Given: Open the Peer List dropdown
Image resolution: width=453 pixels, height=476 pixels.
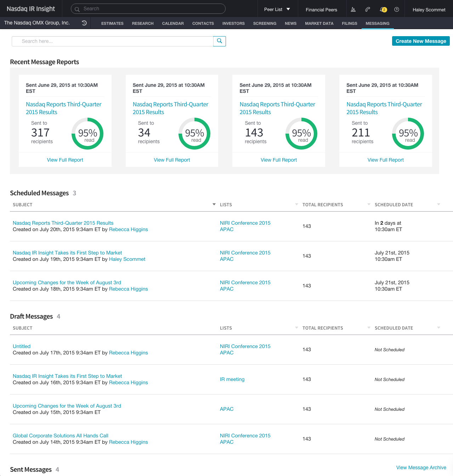Looking at the screenshot, I should (x=277, y=10).
